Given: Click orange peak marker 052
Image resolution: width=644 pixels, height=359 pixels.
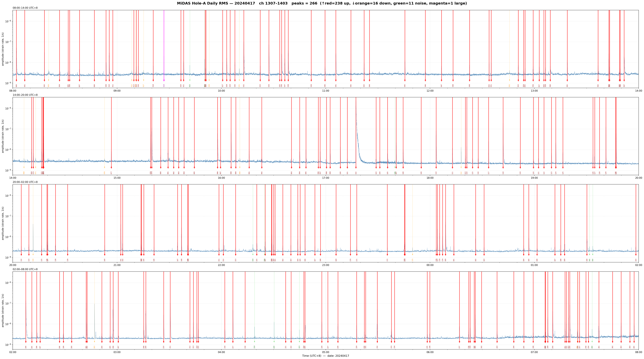Looking at the screenshot, I should [x=510, y=80].
